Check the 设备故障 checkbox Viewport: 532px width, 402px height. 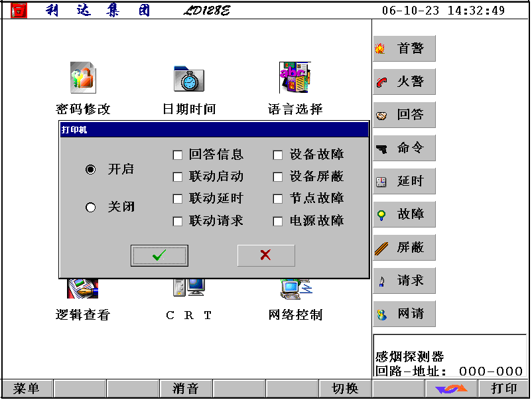coord(278,155)
